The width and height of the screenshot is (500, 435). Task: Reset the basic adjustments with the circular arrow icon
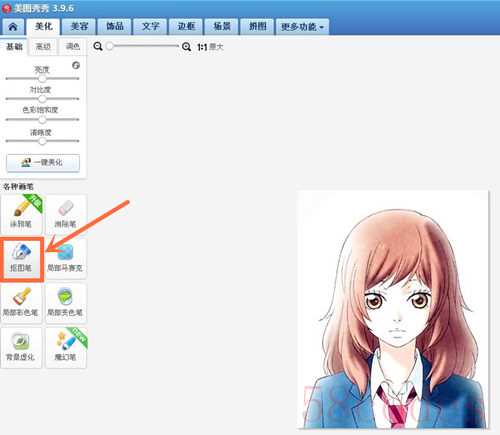click(76, 65)
